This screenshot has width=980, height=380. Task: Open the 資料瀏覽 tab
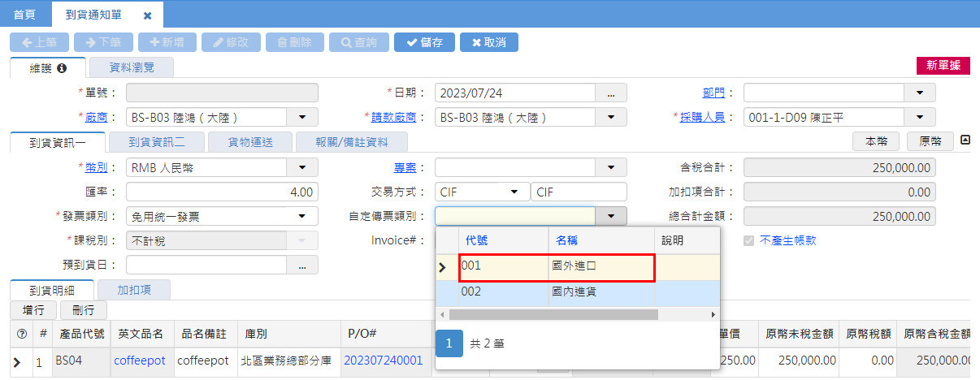[131, 67]
